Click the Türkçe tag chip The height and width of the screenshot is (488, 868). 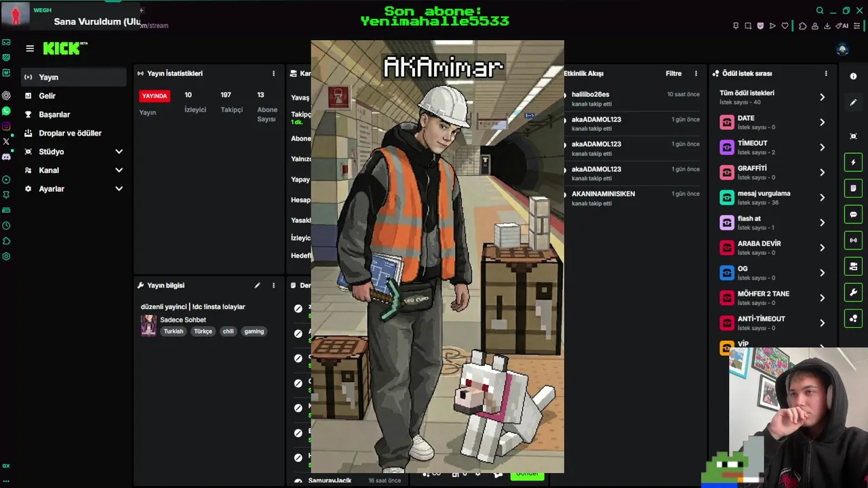click(203, 331)
